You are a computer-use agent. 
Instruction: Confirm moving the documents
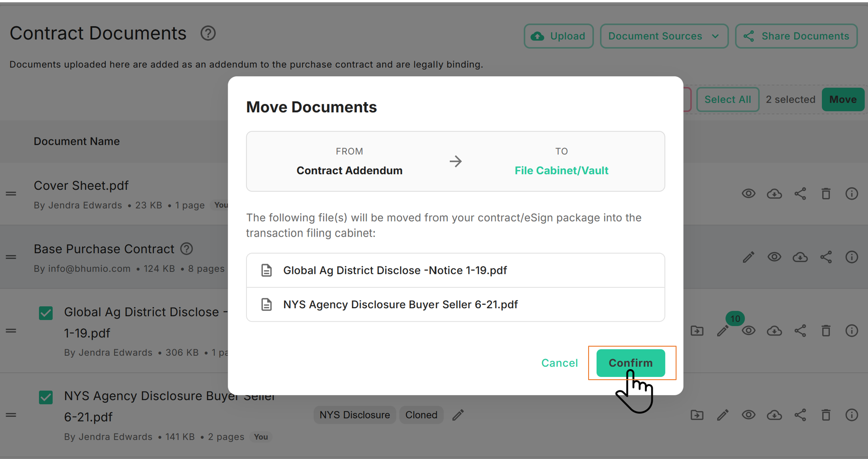630,363
